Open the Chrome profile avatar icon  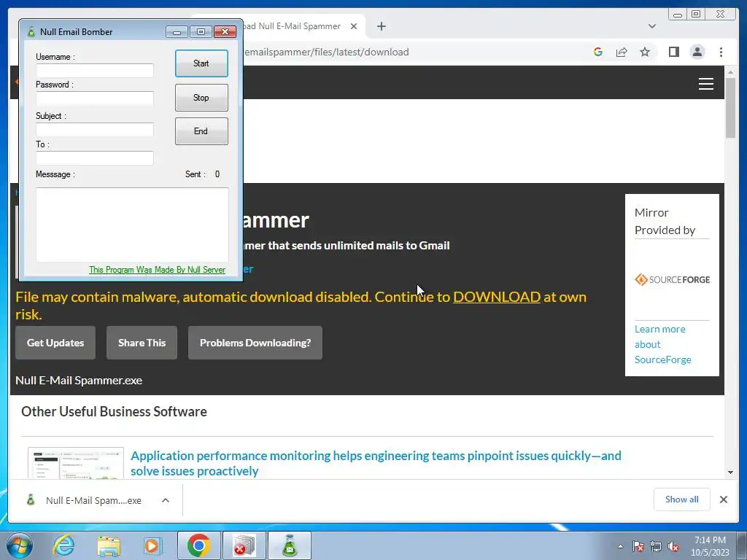[x=697, y=52]
